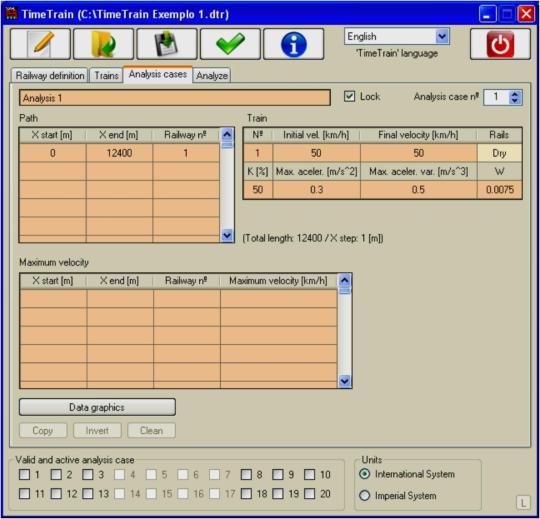Viewport: 540px width, 519px height.
Task: Select the Path Railway nº cell '1'
Action: (186, 153)
